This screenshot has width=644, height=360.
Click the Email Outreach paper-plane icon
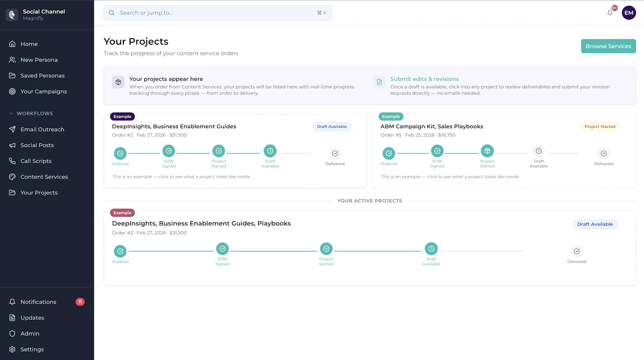pyautogui.click(x=12, y=129)
